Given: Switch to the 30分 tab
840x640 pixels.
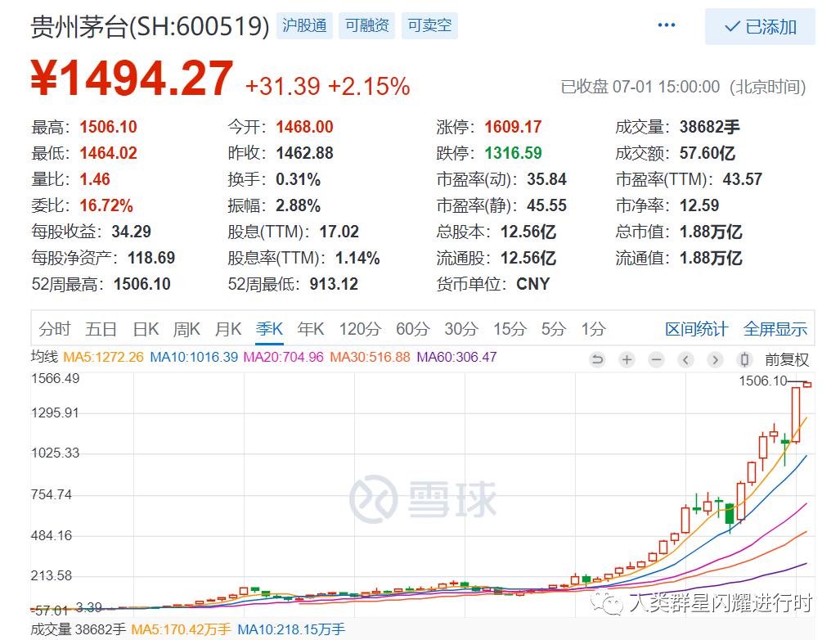Looking at the screenshot, I should pos(460,328).
